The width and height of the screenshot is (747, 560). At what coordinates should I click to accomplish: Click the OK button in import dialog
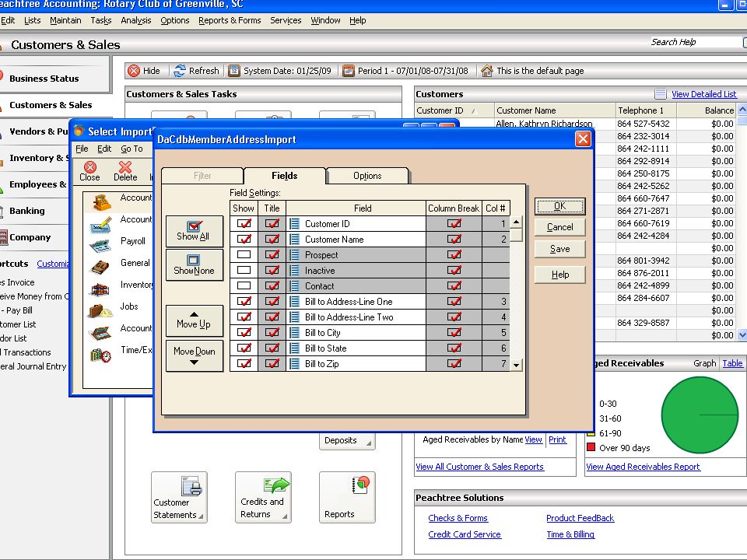click(x=559, y=206)
